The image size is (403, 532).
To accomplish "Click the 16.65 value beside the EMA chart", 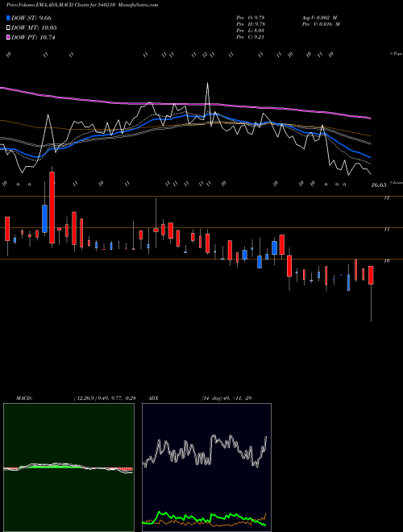I will pos(379,185).
